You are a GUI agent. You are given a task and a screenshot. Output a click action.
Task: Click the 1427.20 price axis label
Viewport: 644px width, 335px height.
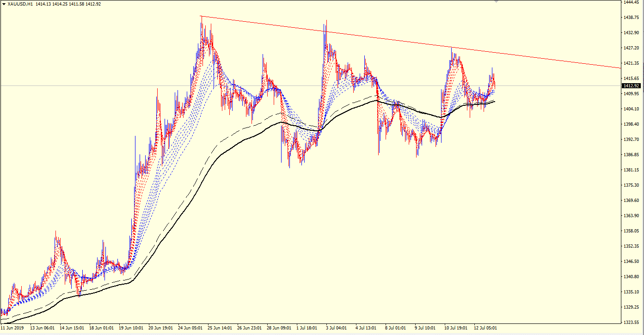pos(631,48)
